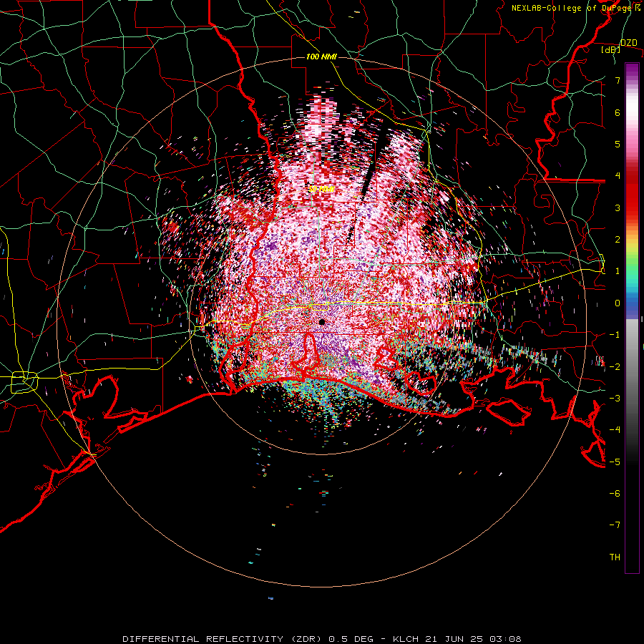Click the 5 value on the color scale
The image size is (644, 644).
tap(618, 144)
